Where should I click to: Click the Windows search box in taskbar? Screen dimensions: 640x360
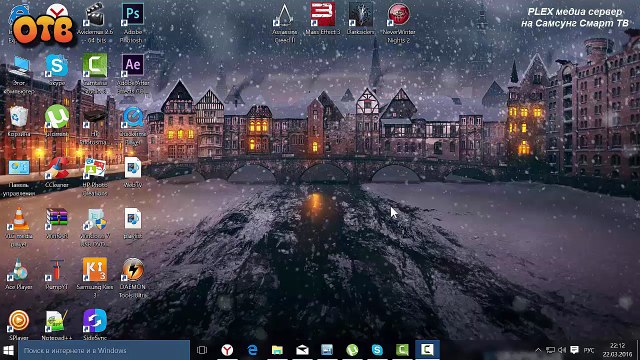click(x=104, y=350)
